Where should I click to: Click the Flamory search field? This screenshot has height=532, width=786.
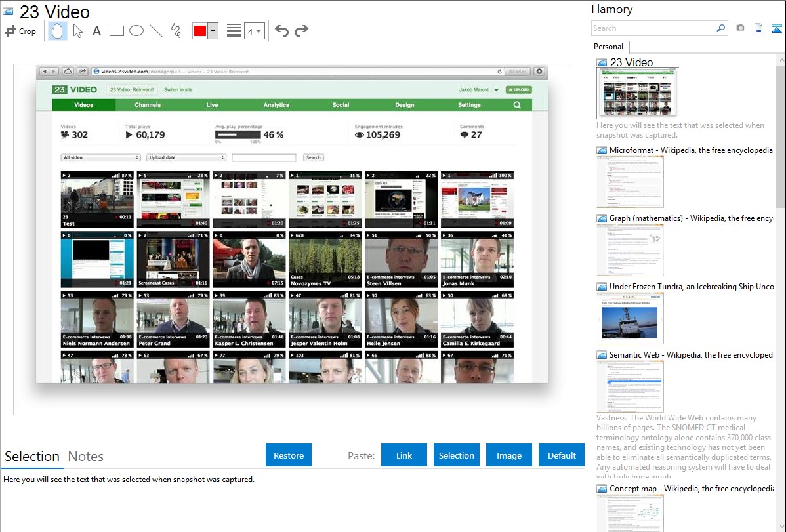653,28
